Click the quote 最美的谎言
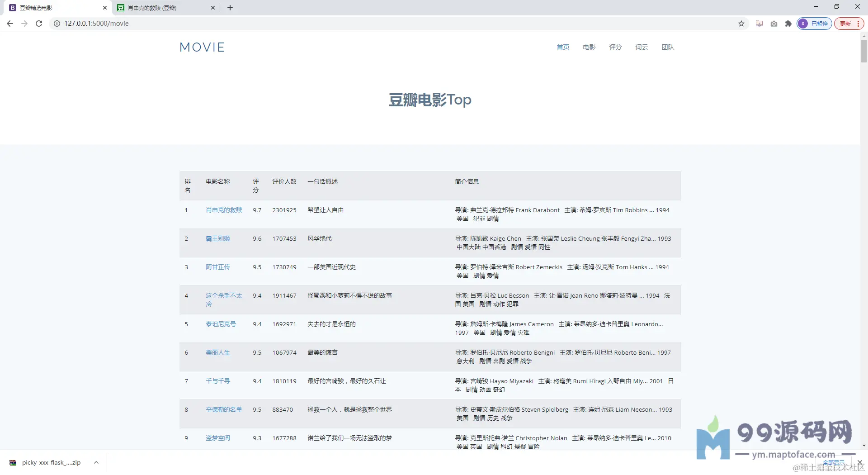The height and width of the screenshot is (475, 868). 323,352
